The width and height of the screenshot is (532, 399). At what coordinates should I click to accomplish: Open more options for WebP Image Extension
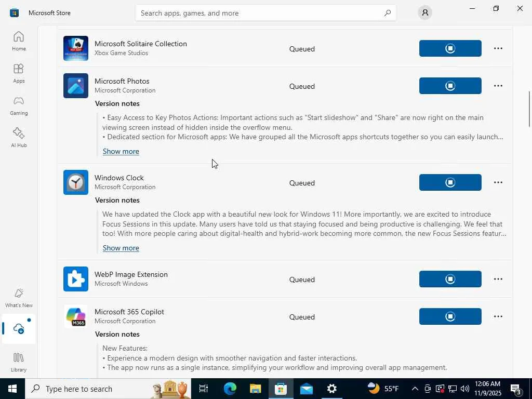click(x=498, y=279)
